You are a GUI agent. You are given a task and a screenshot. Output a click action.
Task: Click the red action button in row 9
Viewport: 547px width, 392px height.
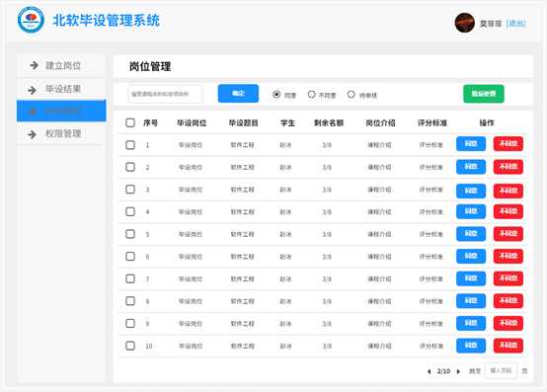pyautogui.click(x=508, y=323)
